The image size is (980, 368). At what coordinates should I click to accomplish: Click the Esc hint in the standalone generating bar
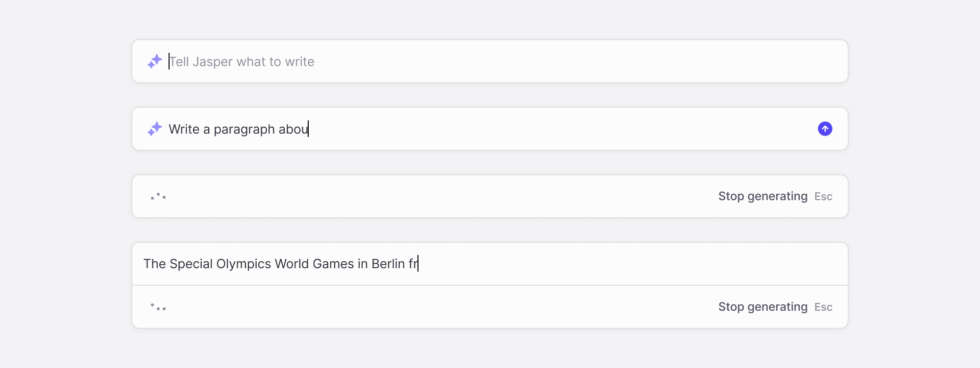823,197
